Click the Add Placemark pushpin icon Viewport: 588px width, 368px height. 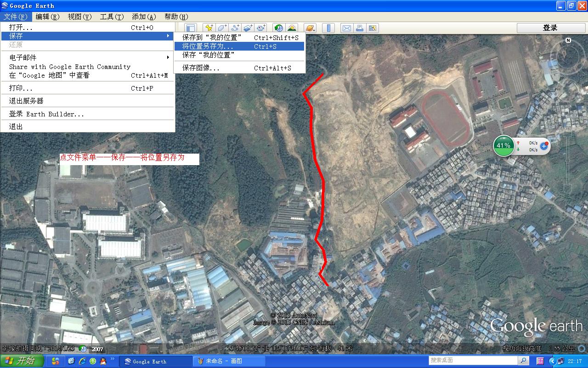pyautogui.click(x=209, y=28)
